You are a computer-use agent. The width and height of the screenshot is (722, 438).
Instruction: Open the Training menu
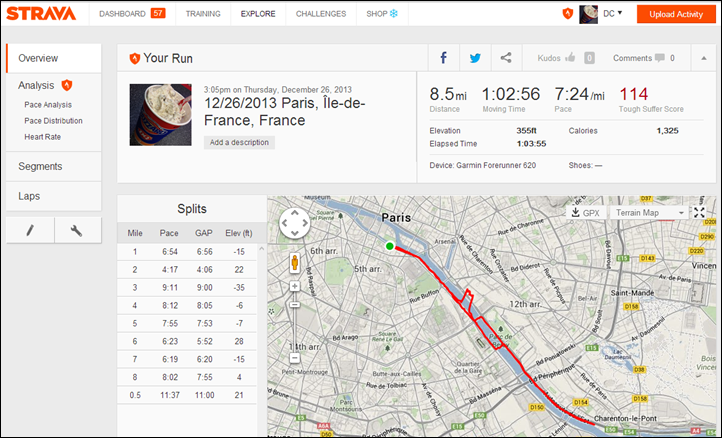(203, 14)
